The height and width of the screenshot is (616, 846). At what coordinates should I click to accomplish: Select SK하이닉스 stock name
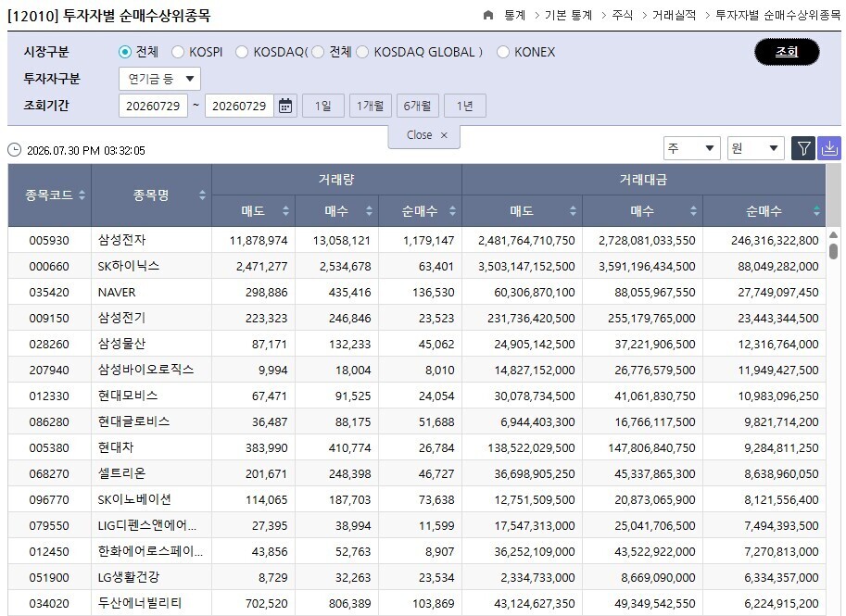(129, 266)
